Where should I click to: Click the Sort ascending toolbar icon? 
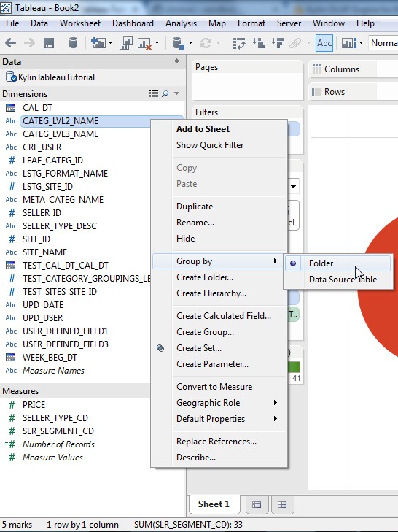259,43
